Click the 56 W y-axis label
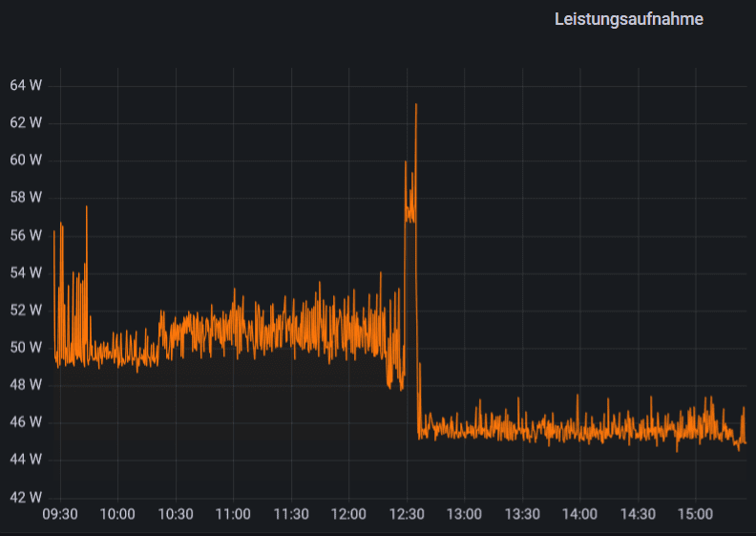This screenshot has width=756, height=536. tap(26, 235)
